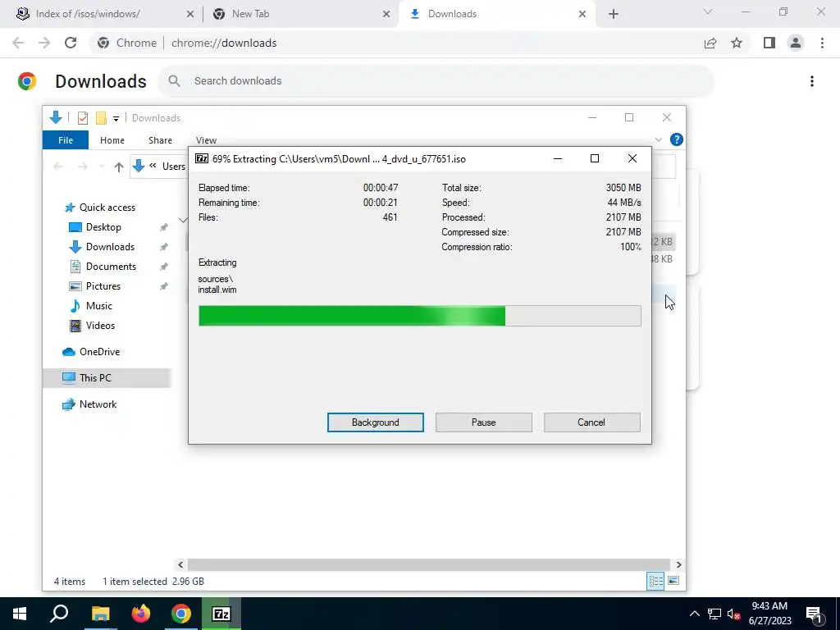The width and height of the screenshot is (840, 630).
Task: Select Network in Explorer navigation pane
Action: 98,404
